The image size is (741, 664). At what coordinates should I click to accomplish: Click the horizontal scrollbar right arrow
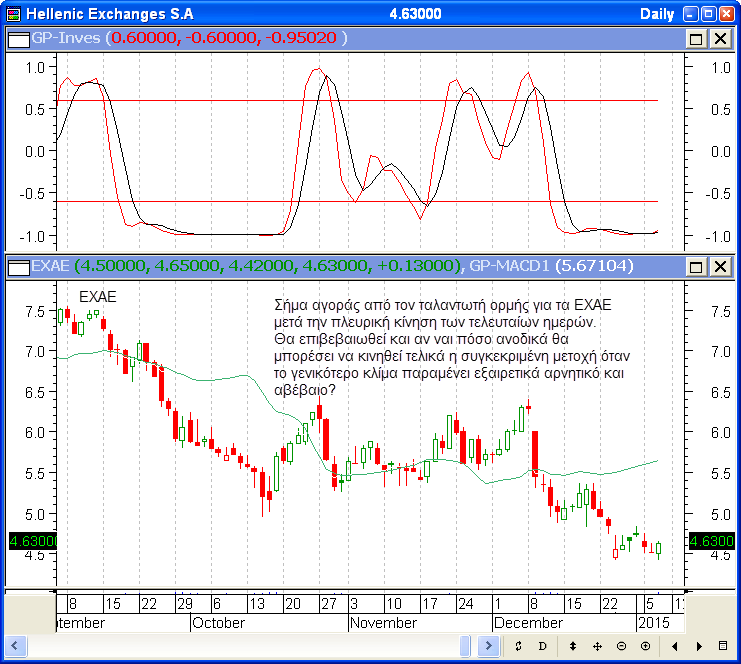pyautogui.click(x=488, y=646)
